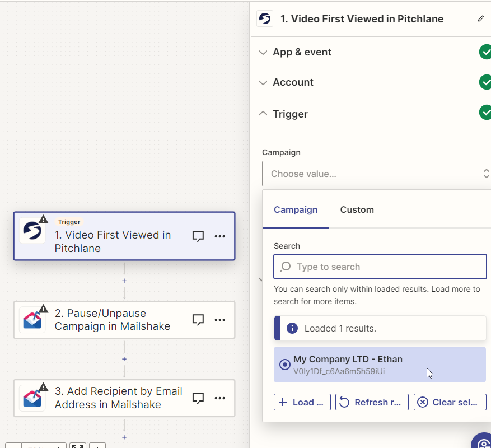
Task: Add a step between steps 1 and 2
Action: 124,281
